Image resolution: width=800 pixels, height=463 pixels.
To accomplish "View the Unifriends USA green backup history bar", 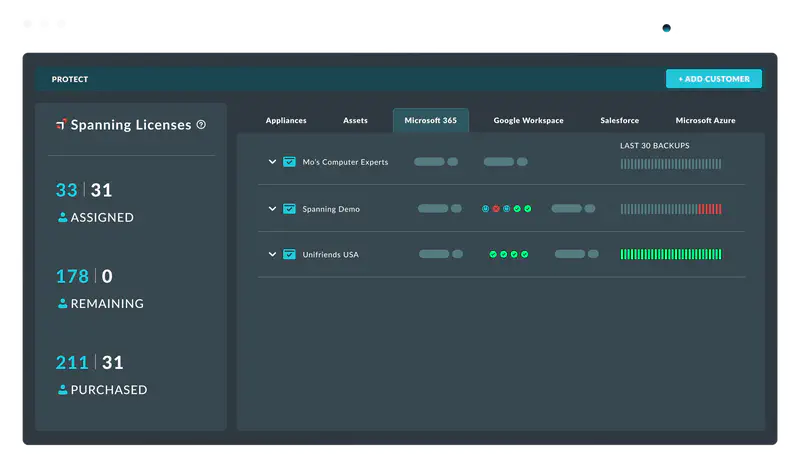I will coord(671,254).
